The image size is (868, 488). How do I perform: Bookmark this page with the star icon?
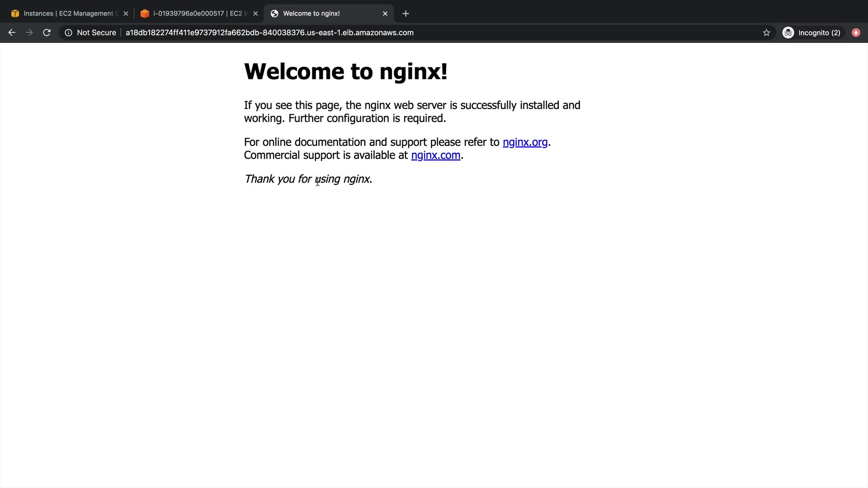pos(766,33)
